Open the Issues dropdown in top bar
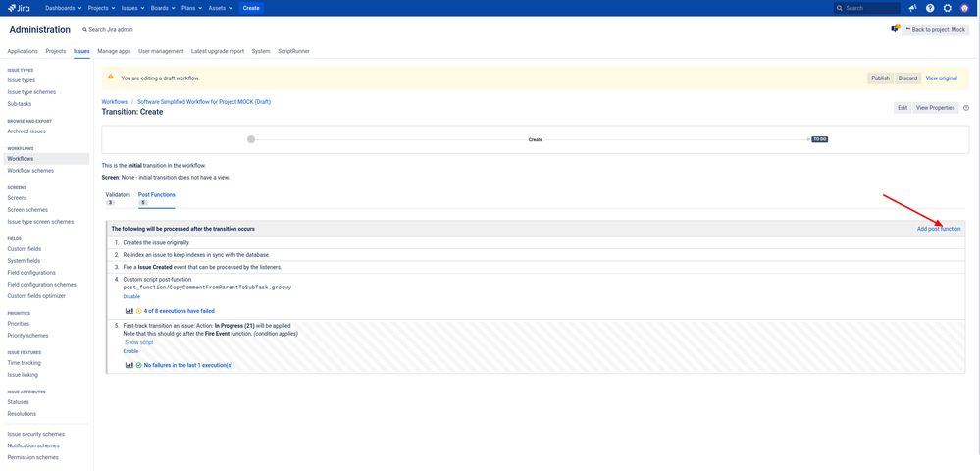This screenshot has width=980, height=471. 133,8
